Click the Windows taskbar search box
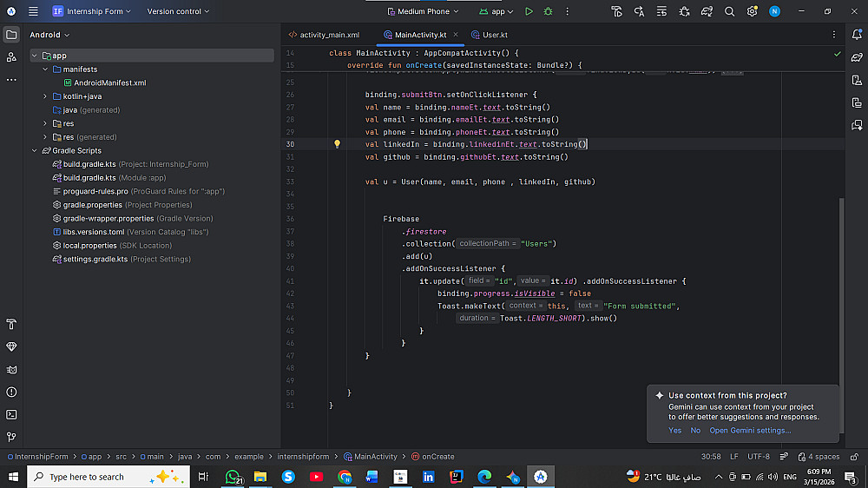868x488 pixels. (x=87, y=477)
